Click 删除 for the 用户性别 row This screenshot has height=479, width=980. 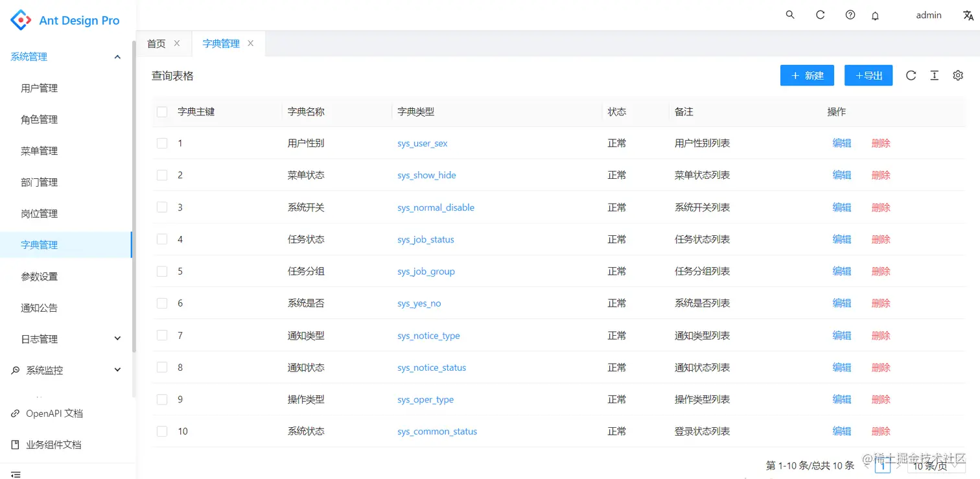point(881,143)
